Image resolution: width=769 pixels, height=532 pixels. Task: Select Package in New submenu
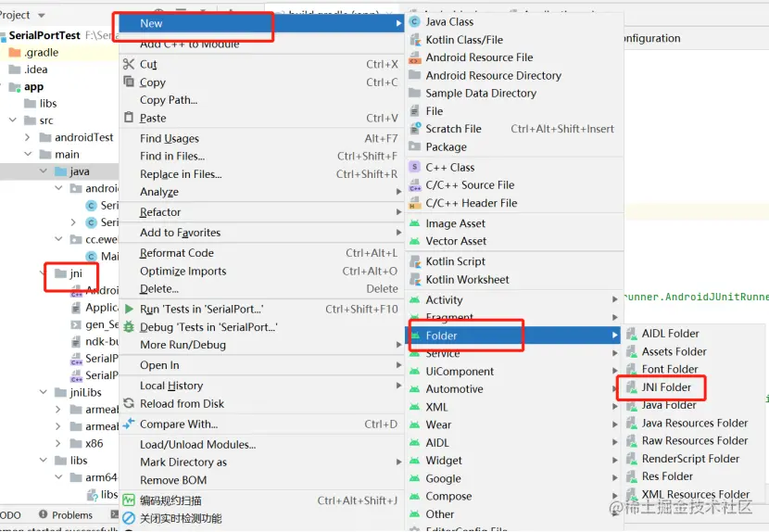pos(513,146)
